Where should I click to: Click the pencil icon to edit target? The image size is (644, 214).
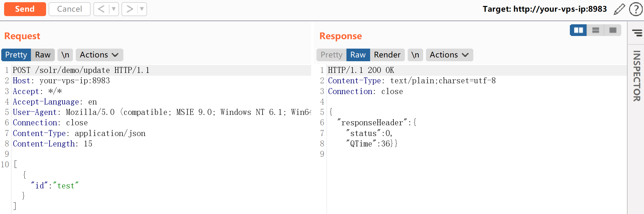coord(619,9)
